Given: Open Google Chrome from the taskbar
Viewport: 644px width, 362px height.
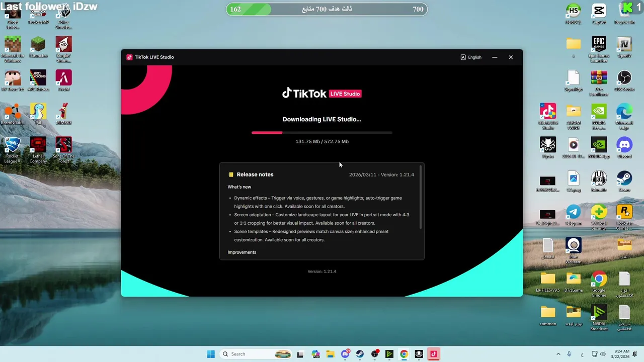Looking at the screenshot, I should pos(404,354).
